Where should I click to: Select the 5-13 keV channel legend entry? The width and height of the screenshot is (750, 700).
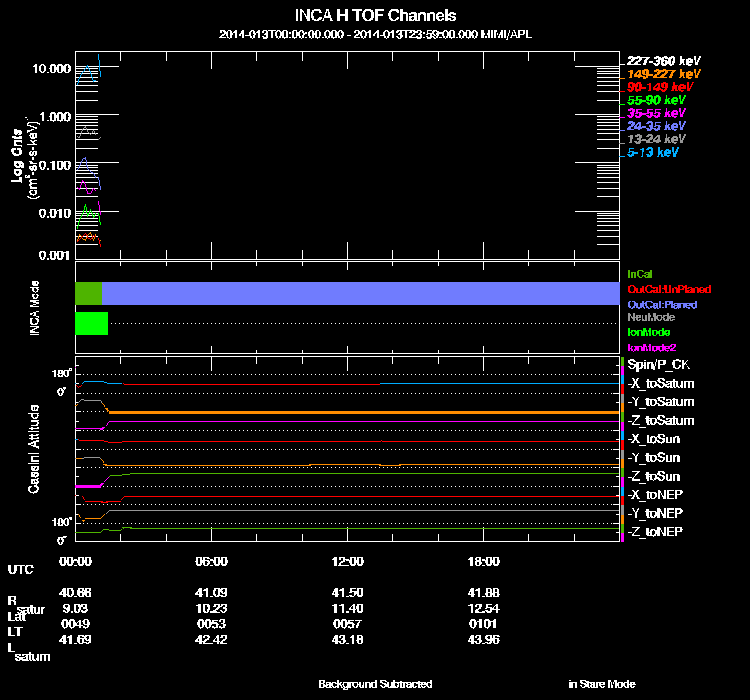pos(653,152)
